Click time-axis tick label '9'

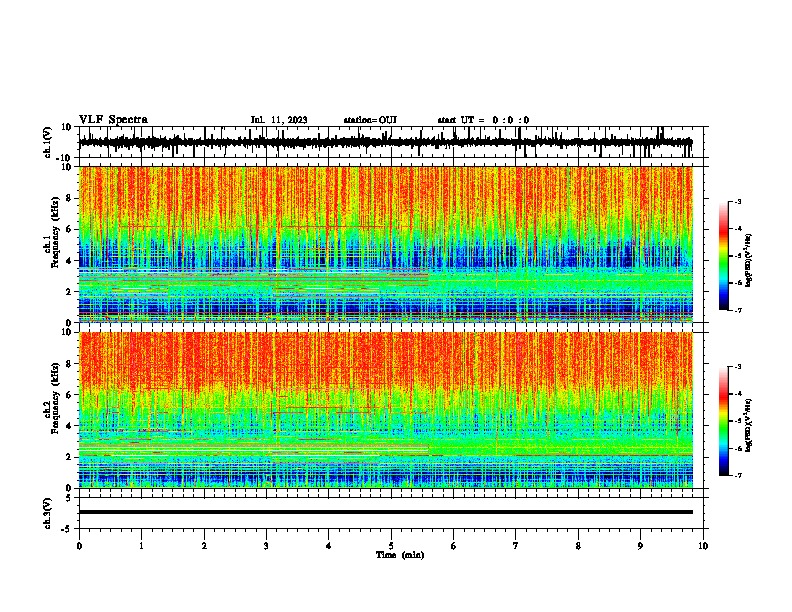click(x=640, y=546)
